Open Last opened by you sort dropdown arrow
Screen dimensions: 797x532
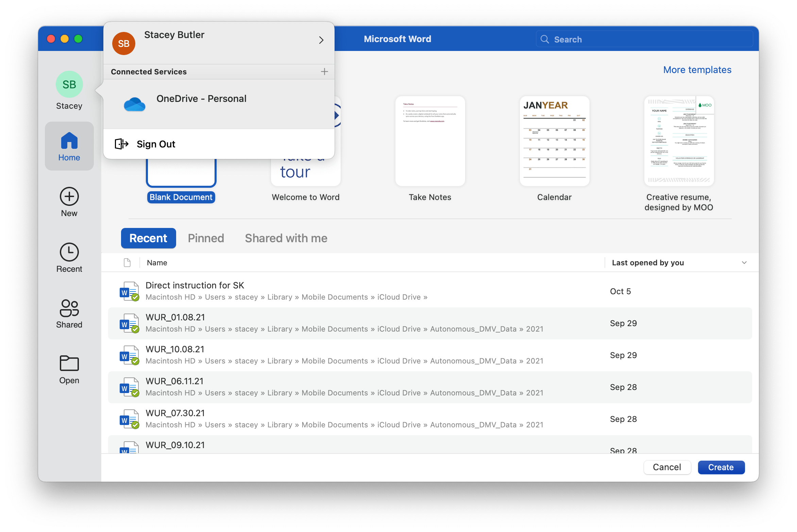(x=744, y=263)
